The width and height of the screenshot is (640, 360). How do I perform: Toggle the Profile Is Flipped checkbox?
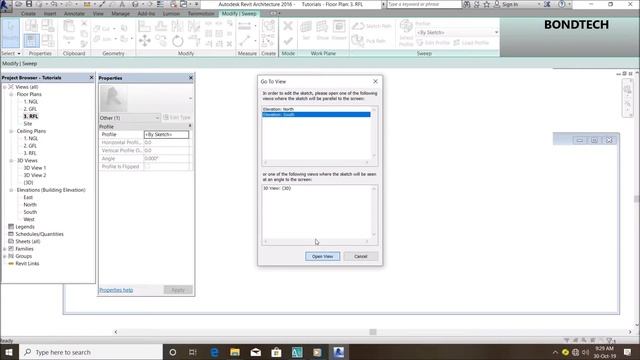click(148, 167)
